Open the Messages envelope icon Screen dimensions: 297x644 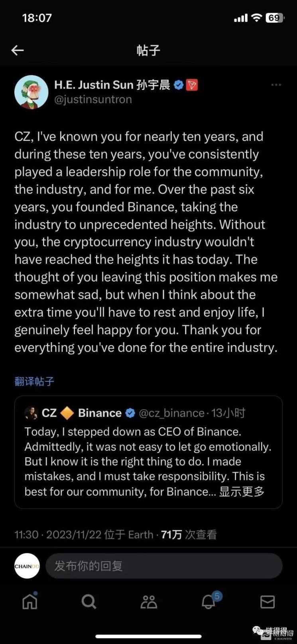click(x=267, y=601)
